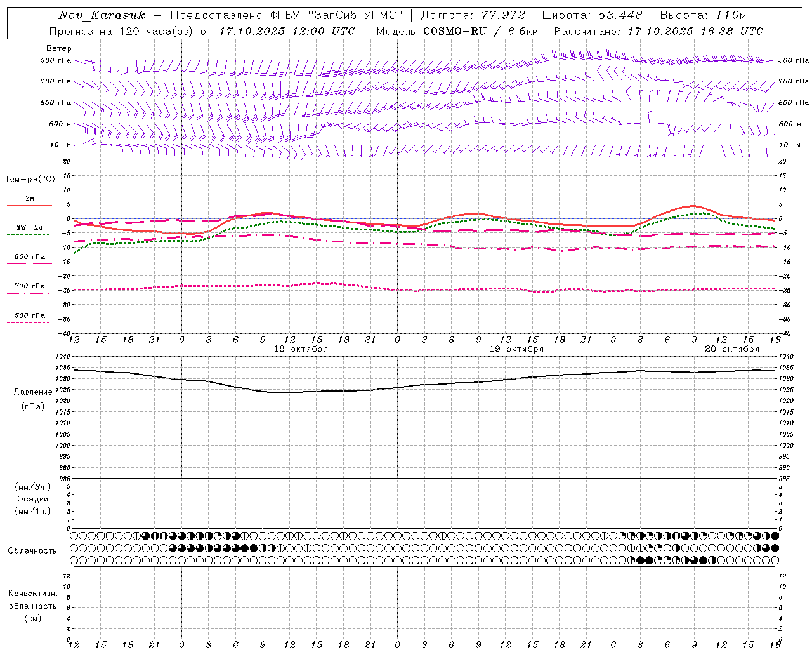Click the date label 18 октября
Viewport: 812px width, 650px height.
coord(301,349)
